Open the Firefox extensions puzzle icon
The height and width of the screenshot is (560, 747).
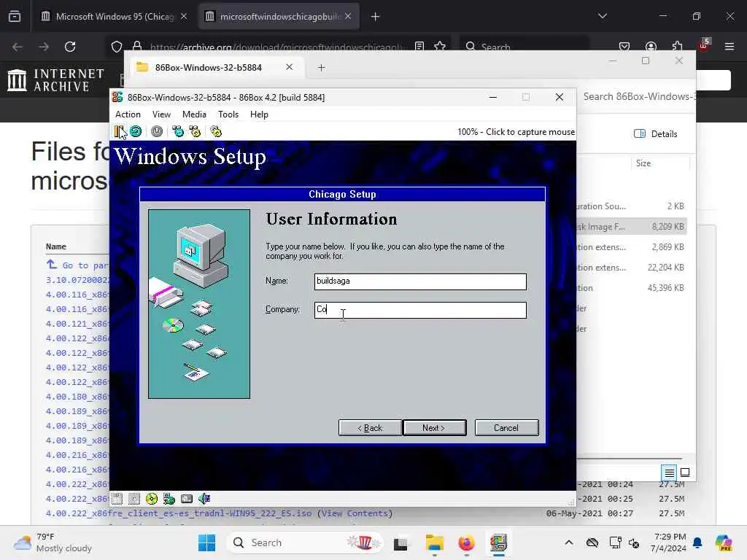(677, 47)
